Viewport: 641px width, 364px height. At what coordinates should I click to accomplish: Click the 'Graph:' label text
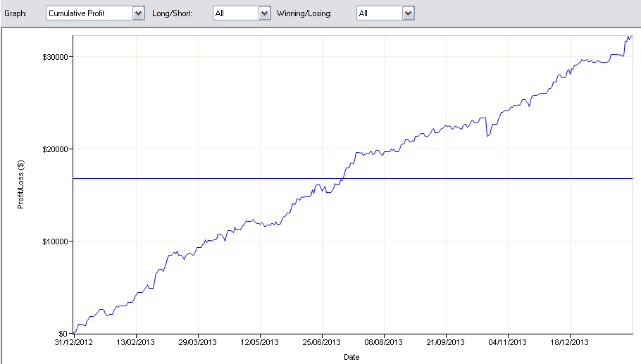coord(15,13)
